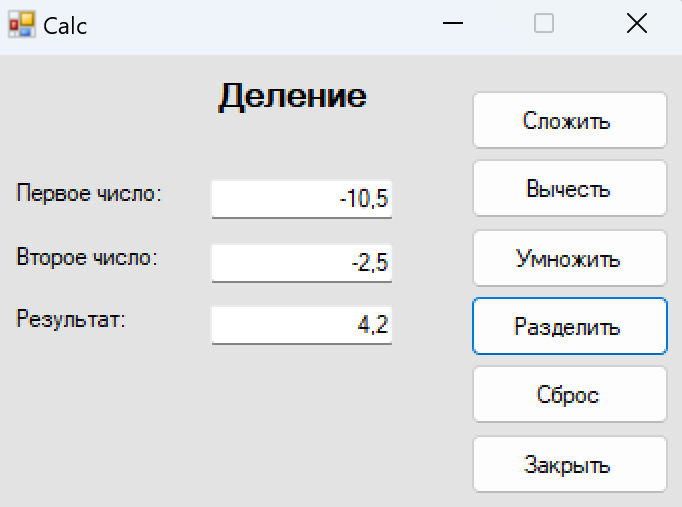Image resolution: width=682 pixels, height=507 pixels.
Task: Select the Закрыть button
Action: pos(570,464)
